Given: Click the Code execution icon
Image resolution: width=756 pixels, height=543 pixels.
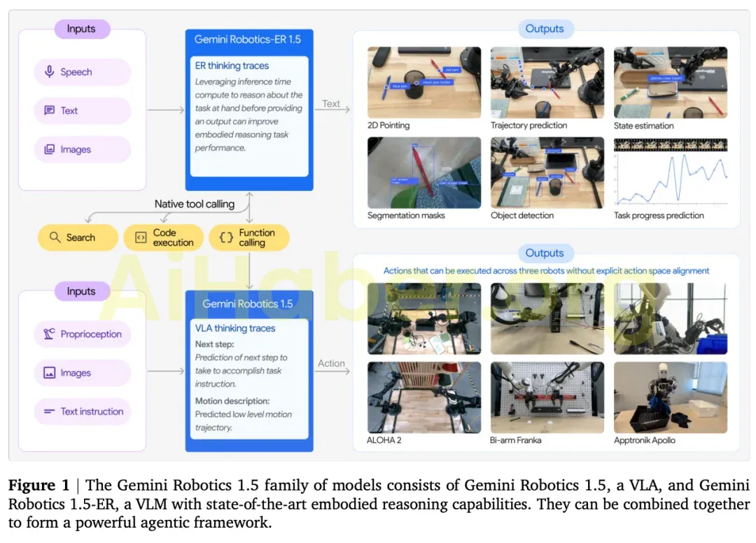Looking at the screenshot, I should click(x=140, y=237).
